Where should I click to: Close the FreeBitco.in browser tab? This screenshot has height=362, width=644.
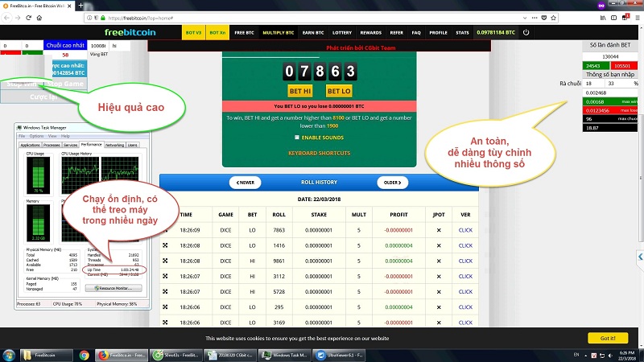click(69, 6)
